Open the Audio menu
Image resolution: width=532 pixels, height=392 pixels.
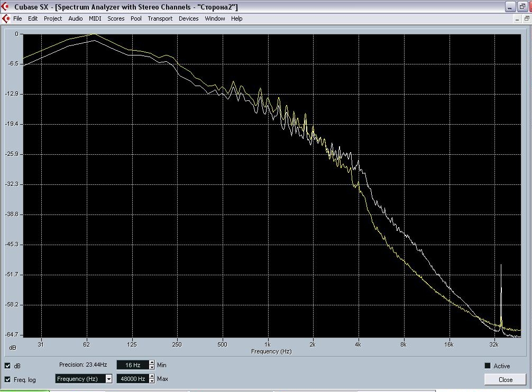[75, 18]
